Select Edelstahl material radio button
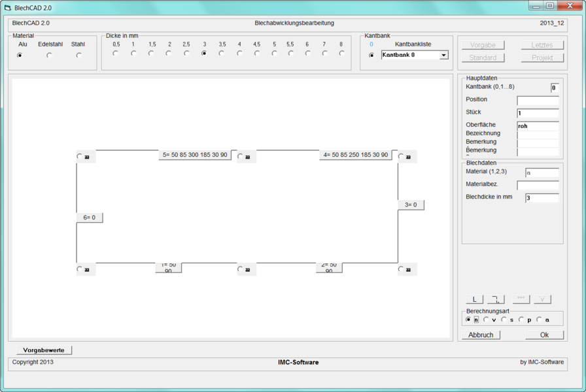 click(x=49, y=56)
